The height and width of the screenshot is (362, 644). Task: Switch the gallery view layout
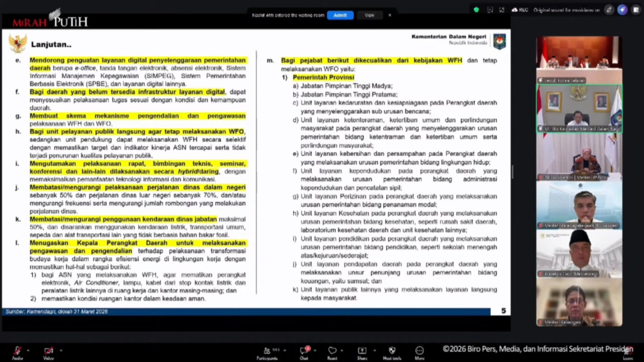tap(635, 10)
